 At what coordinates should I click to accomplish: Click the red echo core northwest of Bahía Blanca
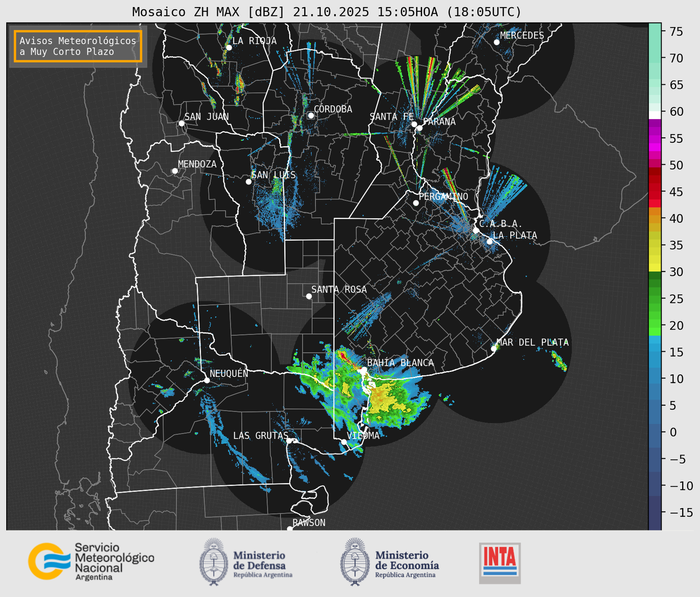[343, 356]
